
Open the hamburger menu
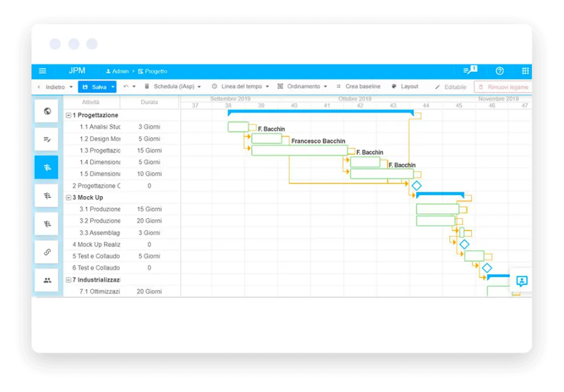click(x=42, y=71)
